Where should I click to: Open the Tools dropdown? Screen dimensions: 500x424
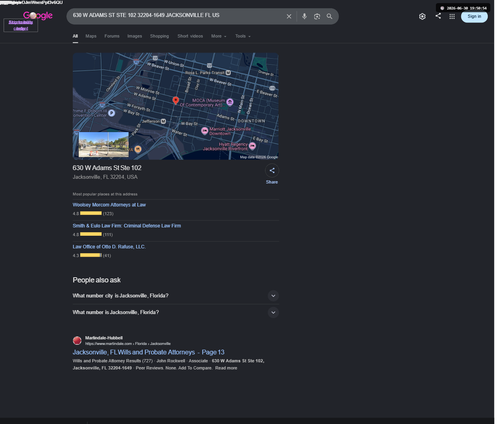point(243,36)
